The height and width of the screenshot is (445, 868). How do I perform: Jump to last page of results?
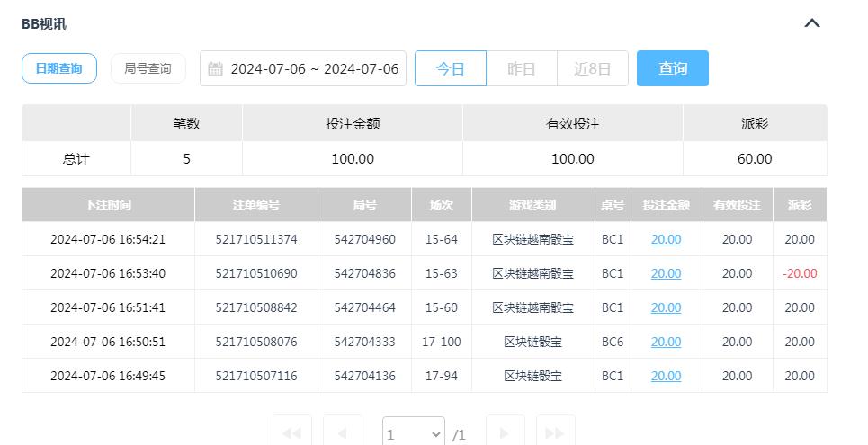tap(555, 433)
